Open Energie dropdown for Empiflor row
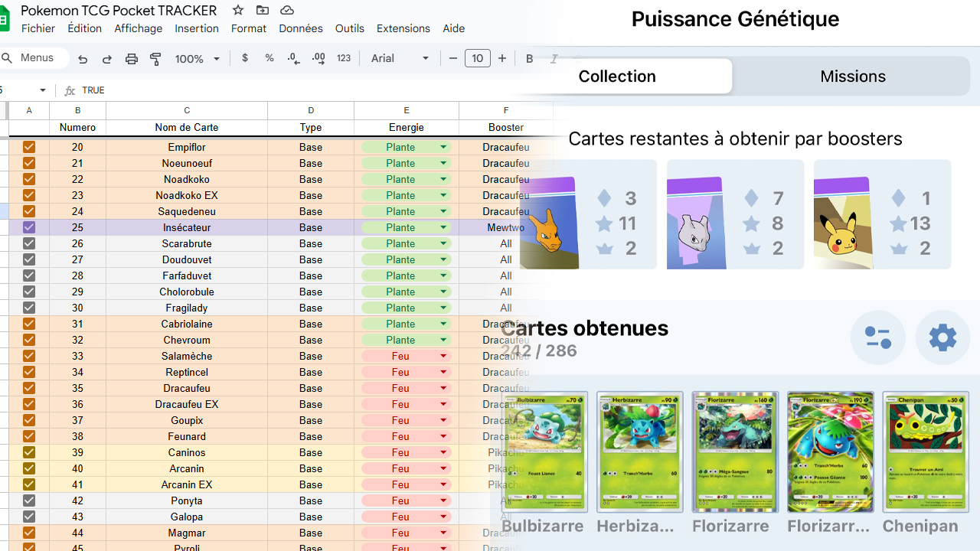980x551 pixels. [x=443, y=147]
